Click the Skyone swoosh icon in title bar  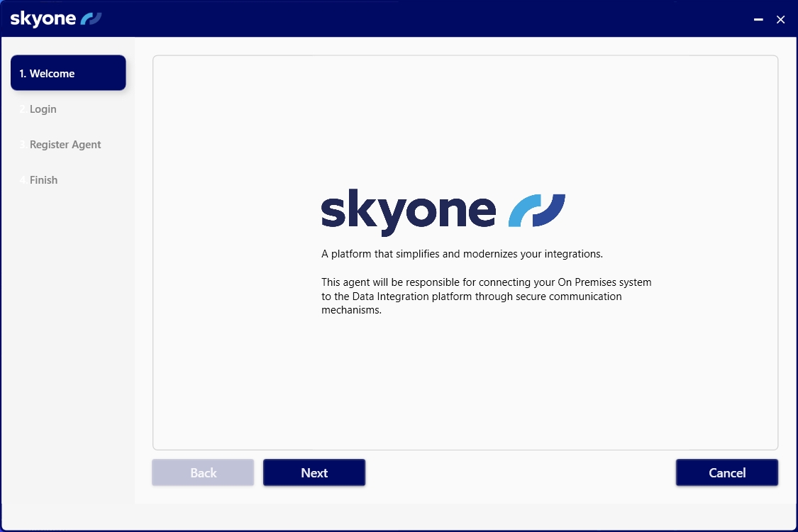coord(92,19)
